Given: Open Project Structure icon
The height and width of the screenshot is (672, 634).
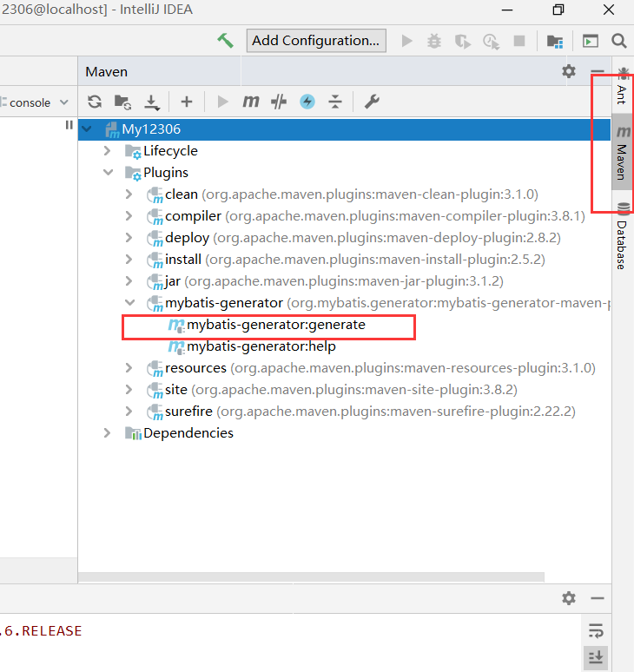Looking at the screenshot, I should [555, 42].
